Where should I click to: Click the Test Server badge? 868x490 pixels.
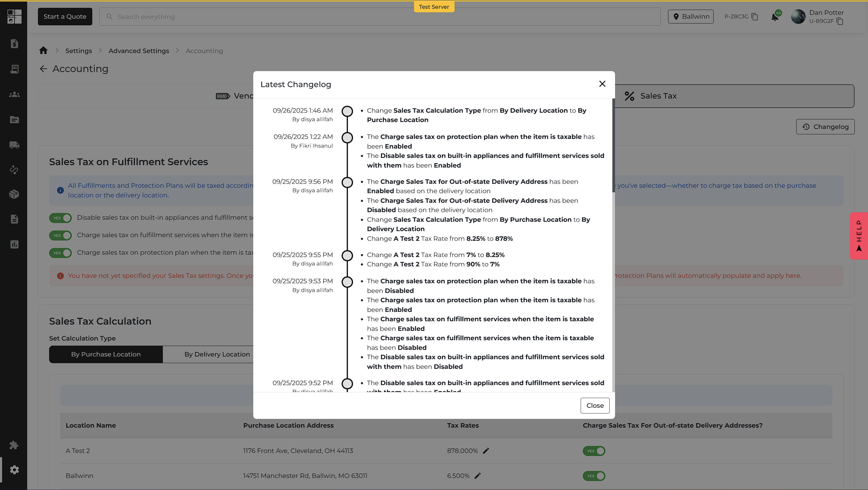pyautogui.click(x=434, y=7)
